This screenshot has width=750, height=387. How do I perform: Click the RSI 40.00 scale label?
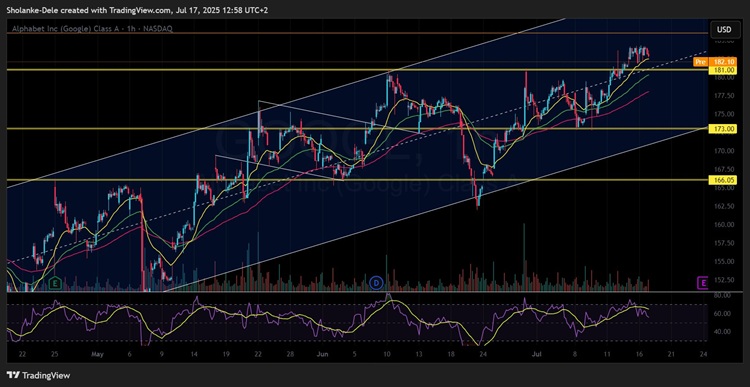click(x=721, y=332)
